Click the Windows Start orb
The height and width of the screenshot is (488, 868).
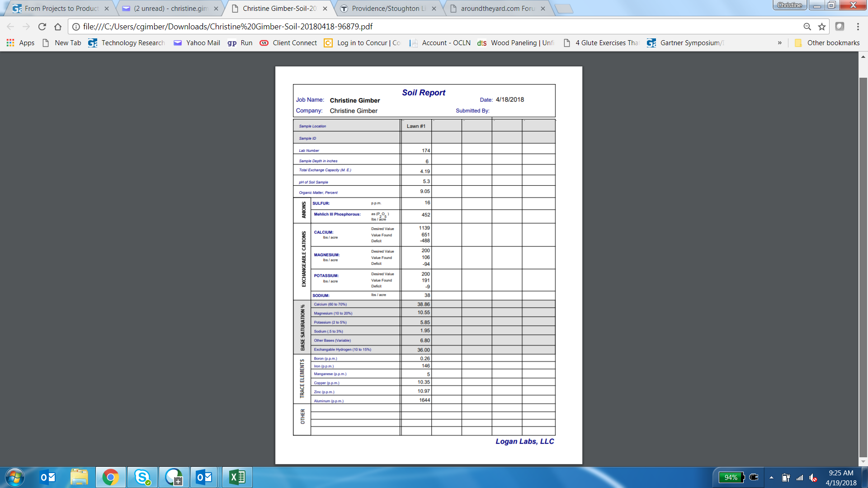(14, 477)
